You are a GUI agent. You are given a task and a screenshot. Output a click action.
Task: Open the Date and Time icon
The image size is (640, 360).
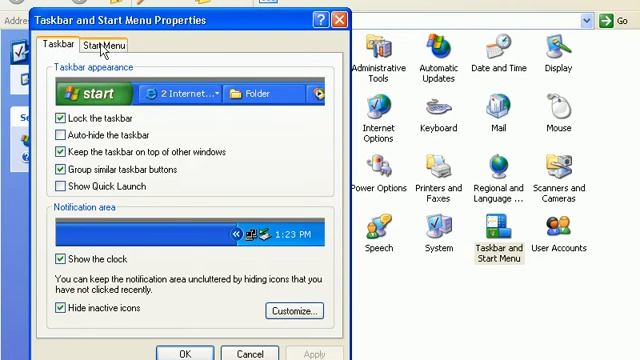tap(498, 46)
